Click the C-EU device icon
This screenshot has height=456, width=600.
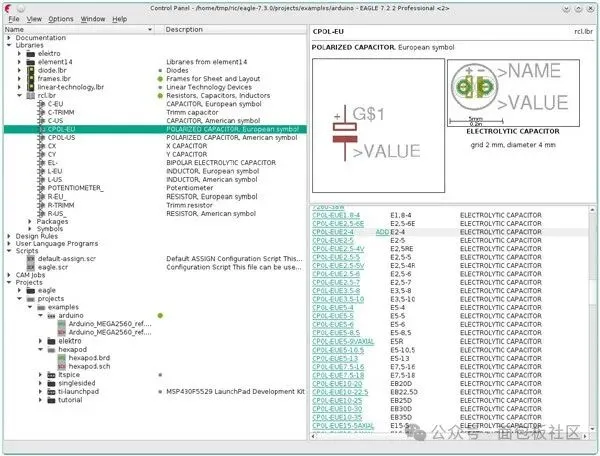pos(41,104)
